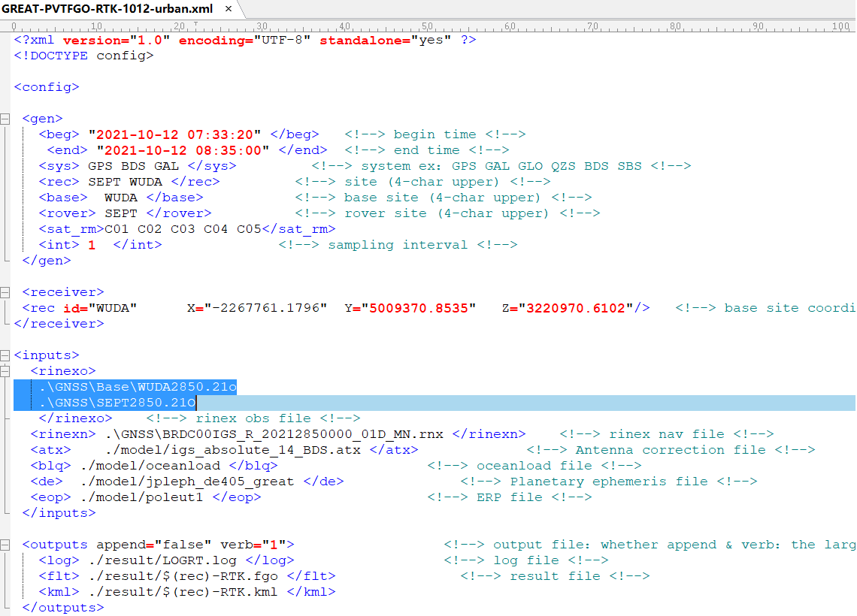Fold the rinexo element
Screen dimensions: 857x616
tap(6, 371)
